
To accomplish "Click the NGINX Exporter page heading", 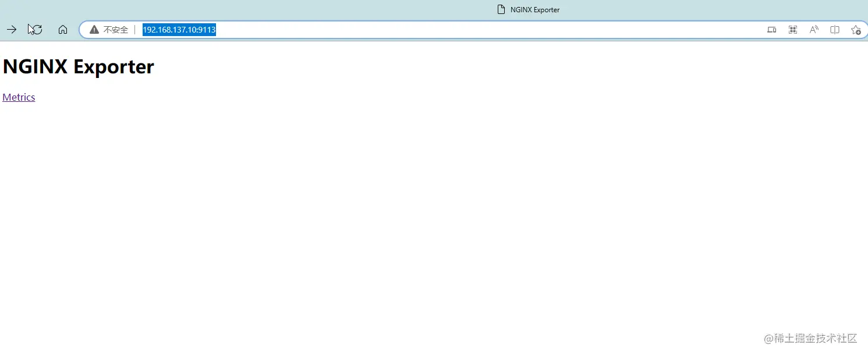I will pyautogui.click(x=79, y=67).
